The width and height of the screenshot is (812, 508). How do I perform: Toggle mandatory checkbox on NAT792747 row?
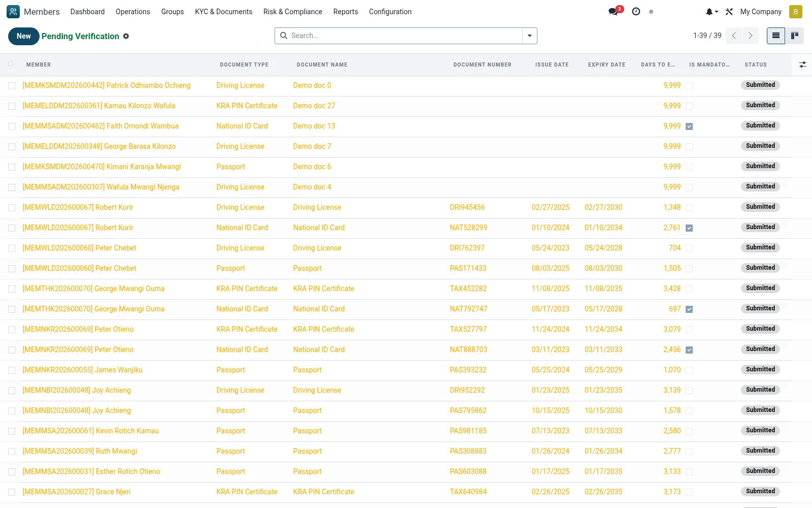[x=689, y=309]
